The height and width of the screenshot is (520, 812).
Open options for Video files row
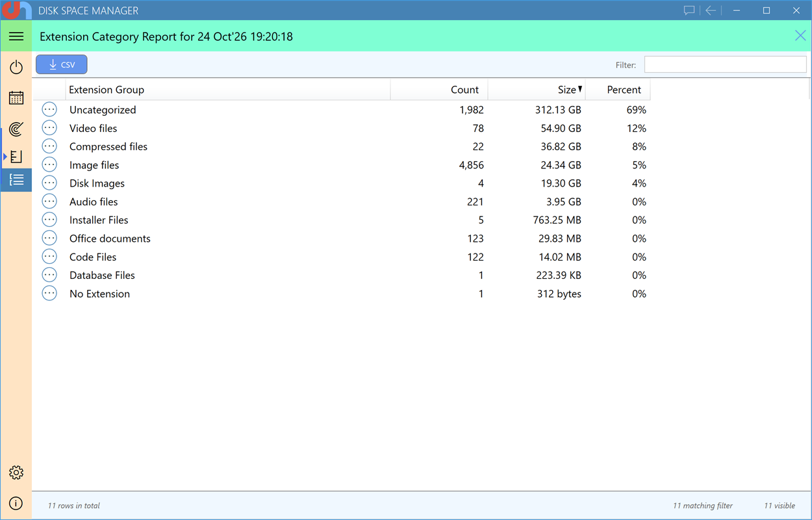pyautogui.click(x=49, y=128)
